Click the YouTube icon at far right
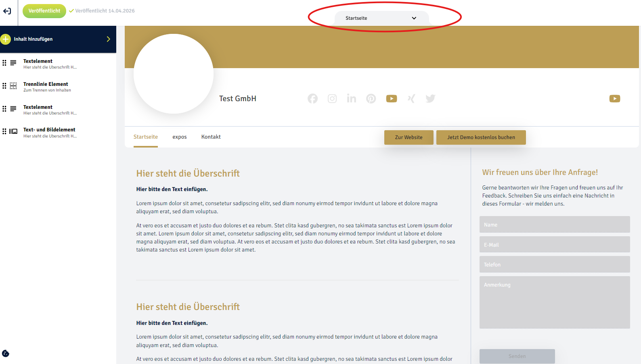This screenshot has height=364, width=641. (615, 99)
